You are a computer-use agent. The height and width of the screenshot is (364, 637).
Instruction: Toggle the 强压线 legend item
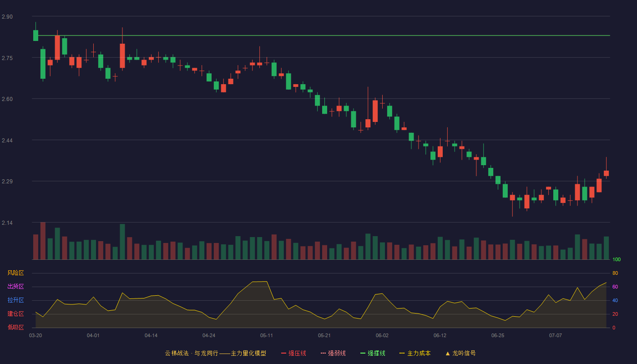293,353
